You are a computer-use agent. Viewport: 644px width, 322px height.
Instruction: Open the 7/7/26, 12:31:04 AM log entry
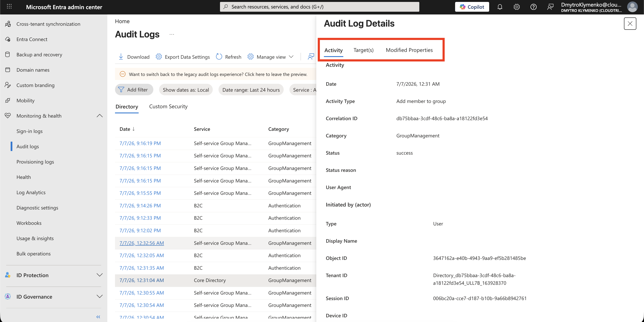(x=141, y=280)
